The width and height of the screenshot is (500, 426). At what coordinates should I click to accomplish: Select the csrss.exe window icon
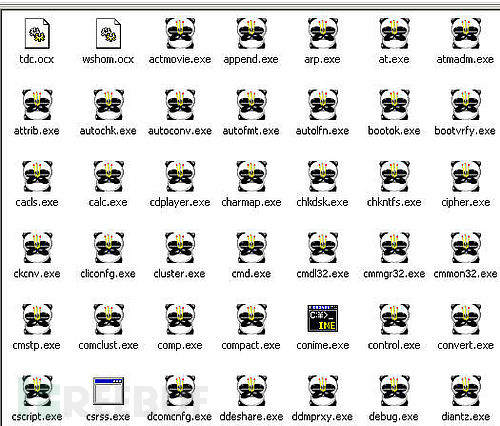108,390
